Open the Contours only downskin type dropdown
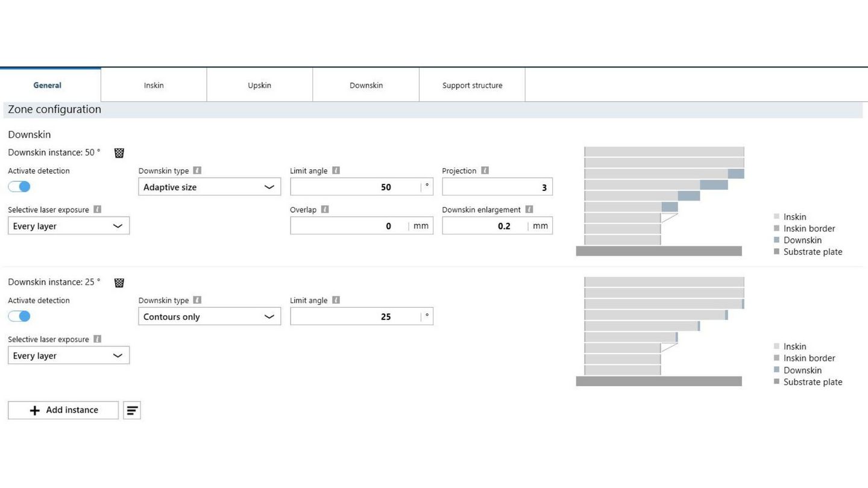 pyautogui.click(x=209, y=316)
